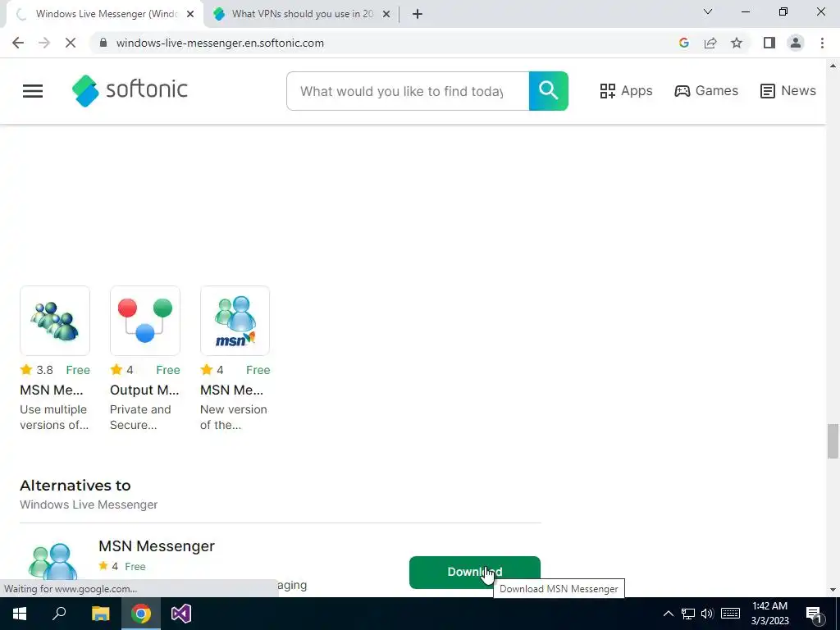Share this page icon
The width and height of the screenshot is (840, 630).
(710, 43)
